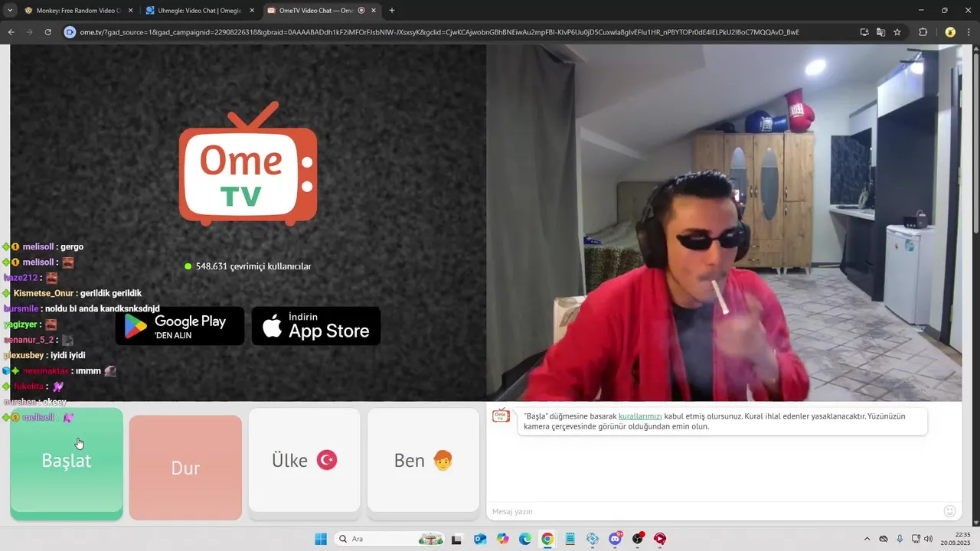Open the Chrome three-dot menu
This screenshot has height=551, width=980.
[x=970, y=32]
